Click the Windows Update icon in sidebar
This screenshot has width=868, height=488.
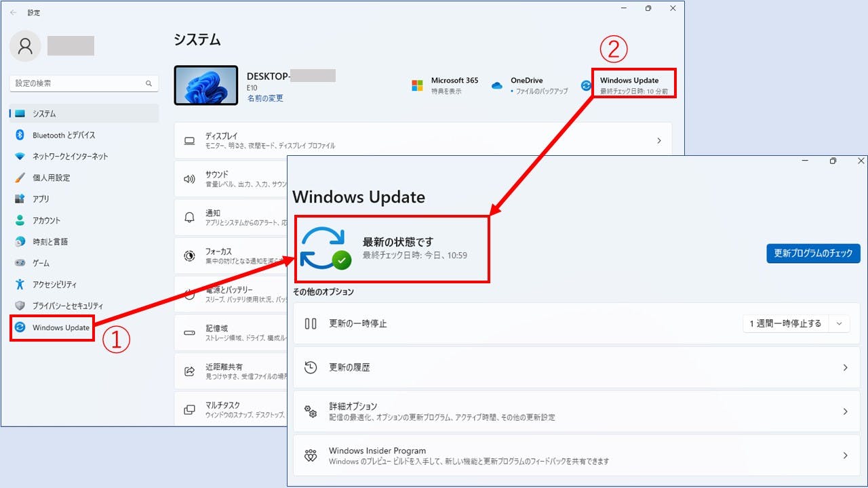pyautogui.click(x=20, y=327)
